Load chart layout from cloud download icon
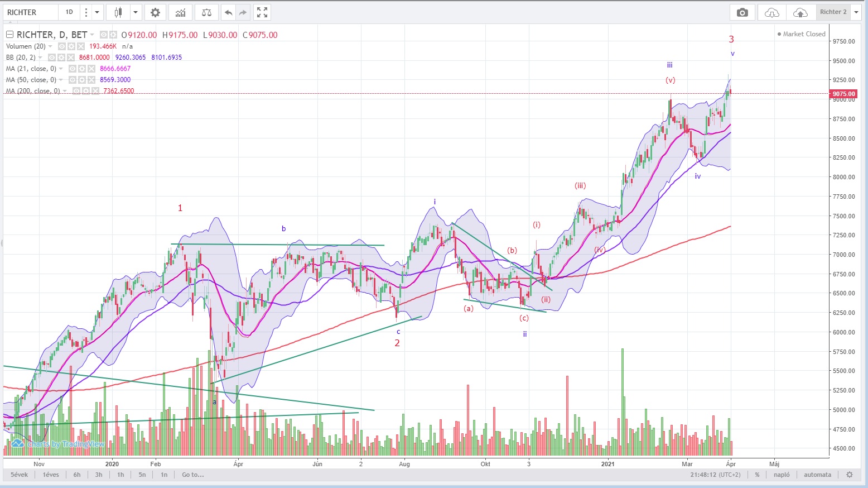This screenshot has width=868, height=488. tap(772, 12)
